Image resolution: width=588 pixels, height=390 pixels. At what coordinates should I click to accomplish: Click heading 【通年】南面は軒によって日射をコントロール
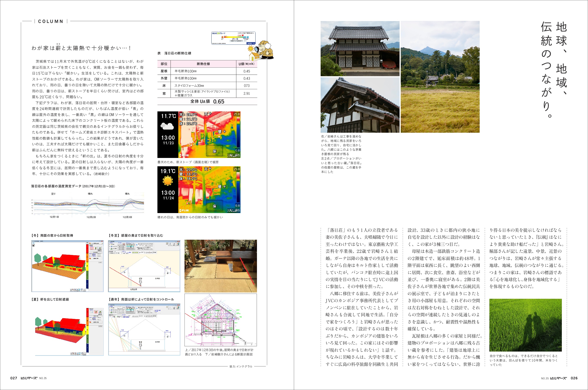tap(141, 299)
